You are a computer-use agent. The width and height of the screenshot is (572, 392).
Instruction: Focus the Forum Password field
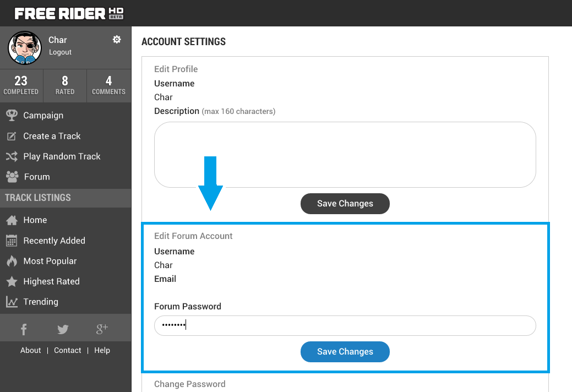pos(345,325)
